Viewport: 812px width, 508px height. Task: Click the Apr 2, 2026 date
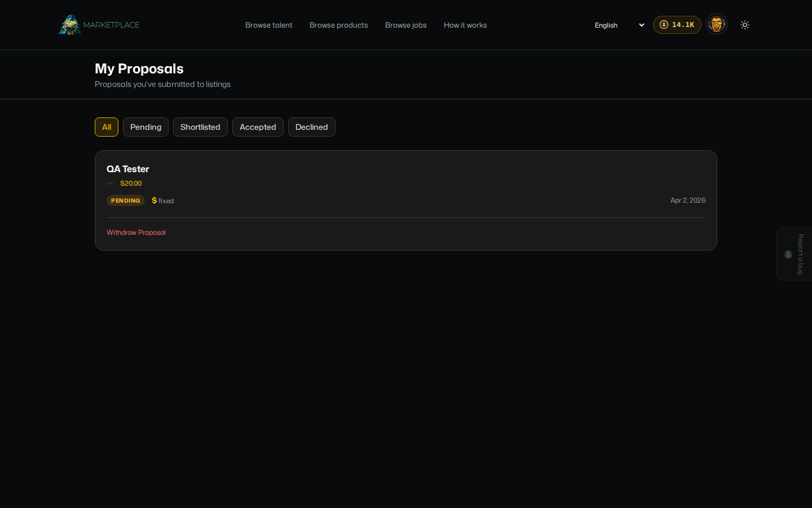pos(688,200)
